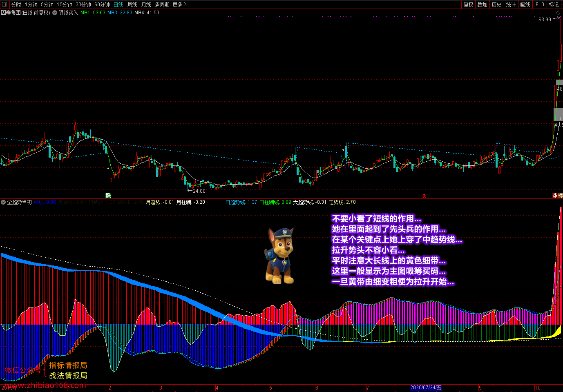Open the 多周期 multi-period view

point(162,4)
